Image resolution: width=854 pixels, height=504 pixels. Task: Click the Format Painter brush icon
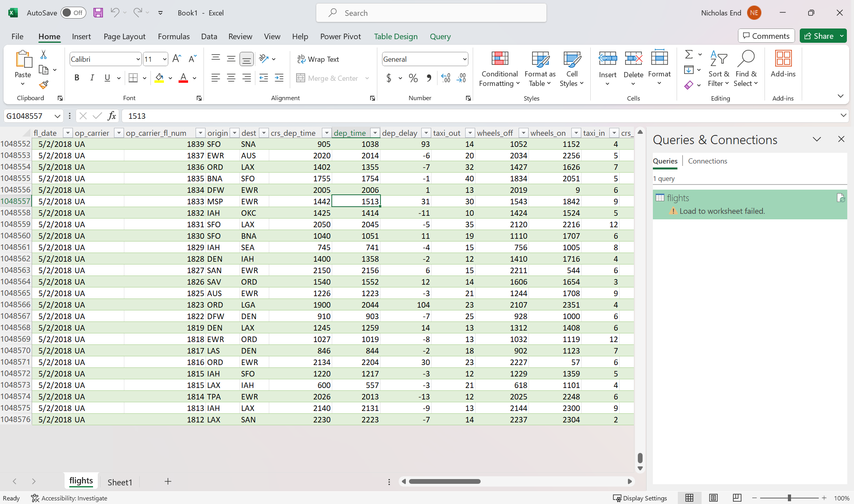pos(44,85)
